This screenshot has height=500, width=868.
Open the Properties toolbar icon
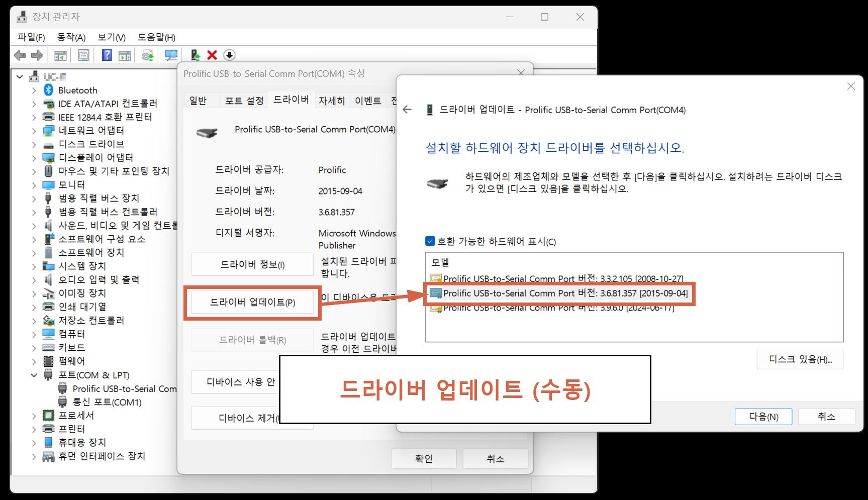coord(83,55)
